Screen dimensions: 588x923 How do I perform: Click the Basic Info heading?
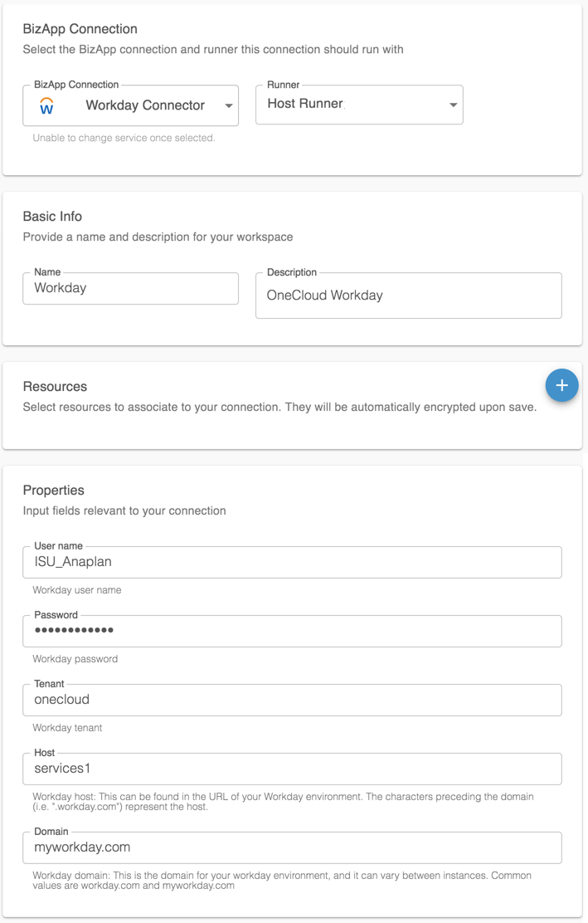point(52,216)
